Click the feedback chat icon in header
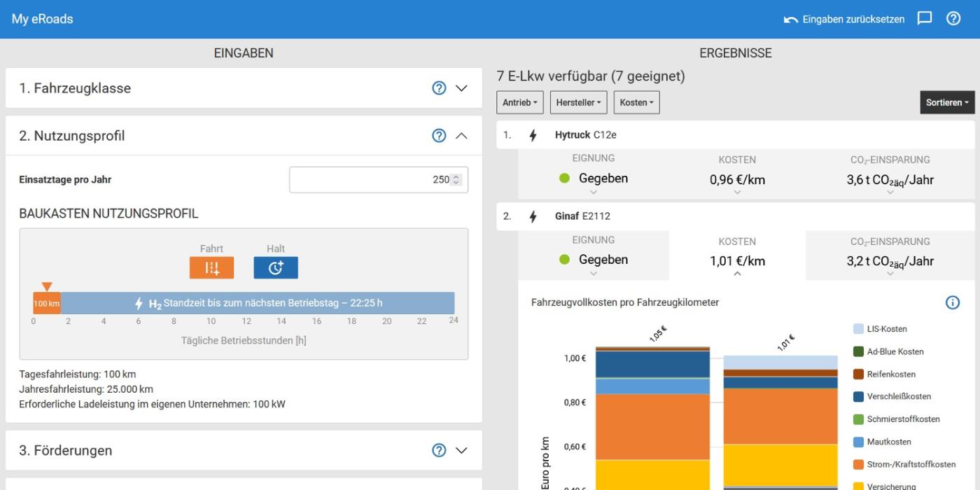 pos(925,19)
